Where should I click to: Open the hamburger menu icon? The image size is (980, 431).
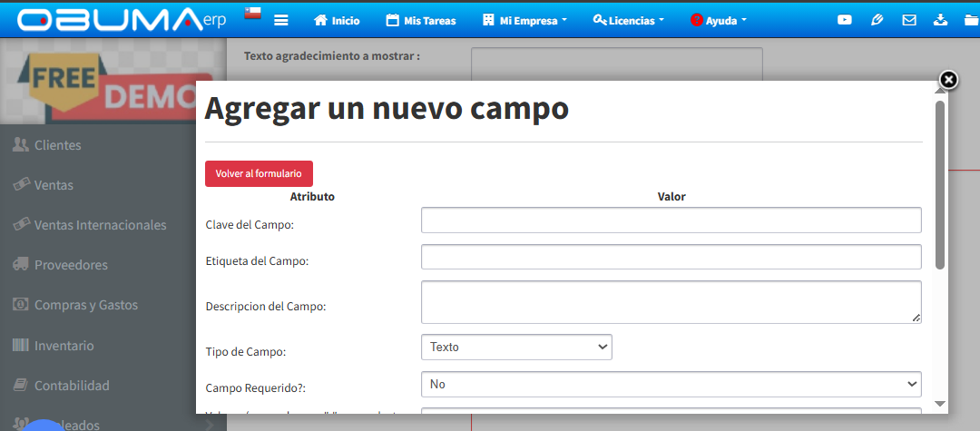click(281, 21)
